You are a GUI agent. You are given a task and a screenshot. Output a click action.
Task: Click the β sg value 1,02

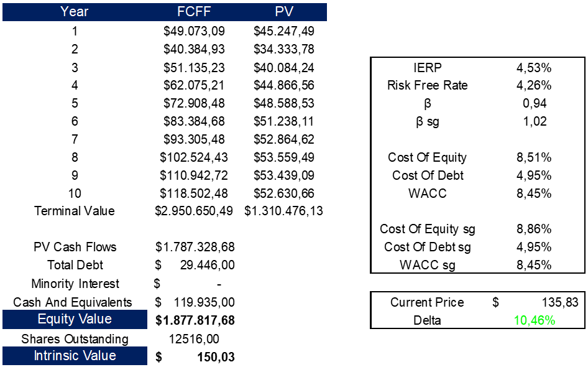(534, 121)
